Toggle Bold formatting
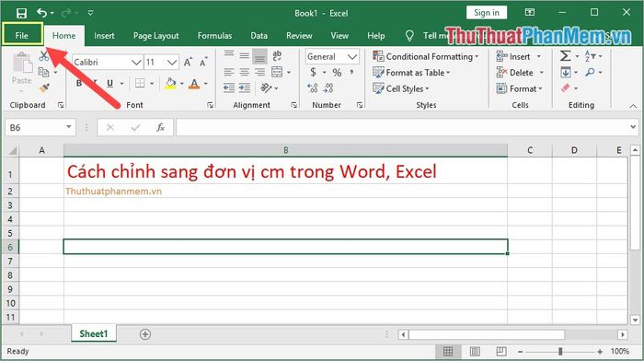This screenshot has height=361, width=644. click(x=79, y=83)
